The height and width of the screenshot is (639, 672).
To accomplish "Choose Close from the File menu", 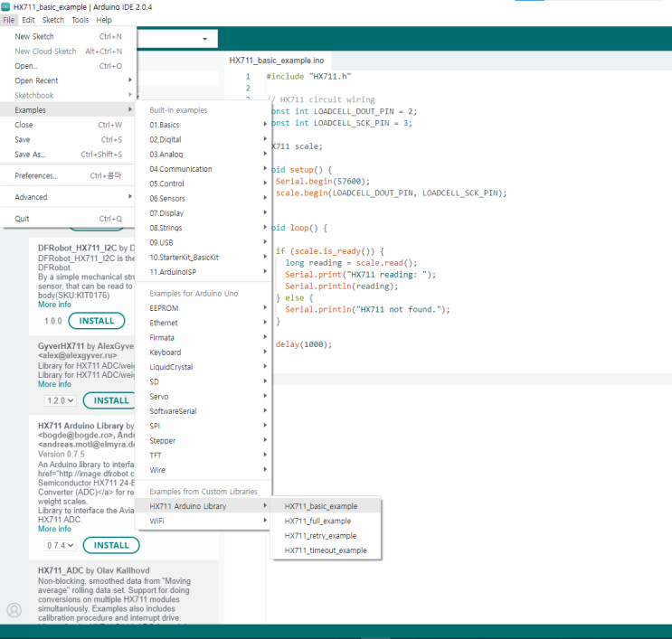I will click(68, 125).
